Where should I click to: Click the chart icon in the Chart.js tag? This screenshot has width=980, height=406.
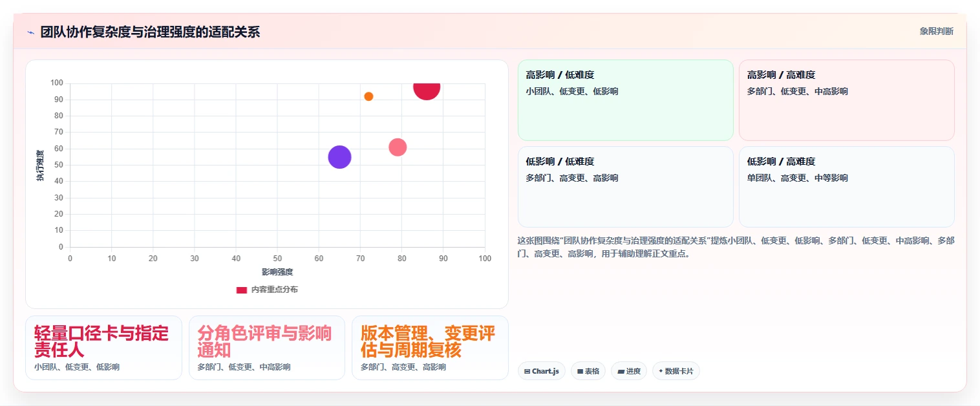[527, 371]
